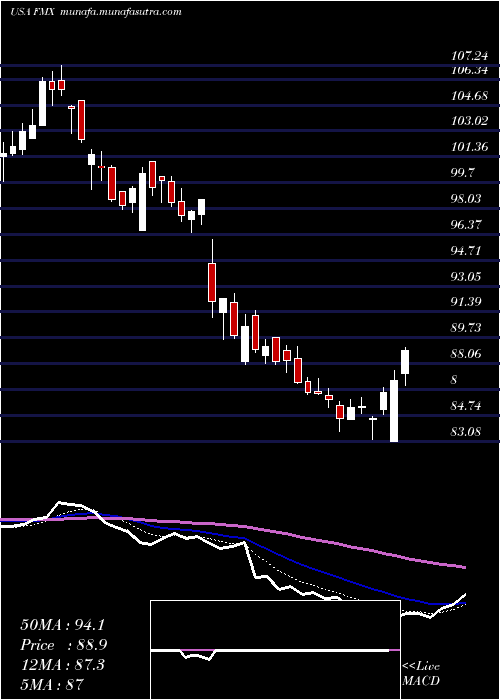This screenshot has width=500, height=700.
Task: Select the 107.24 price axis label
Action: click(x=468, y=56)
